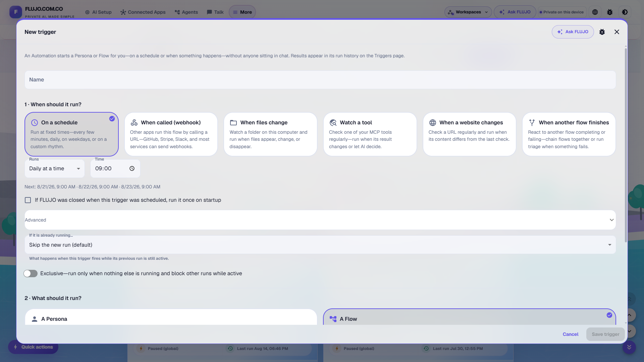This screenshot has height=362, width=644.
Task: Click the sparkle icon in dialog Ask FLUJO
Action: 560,32
